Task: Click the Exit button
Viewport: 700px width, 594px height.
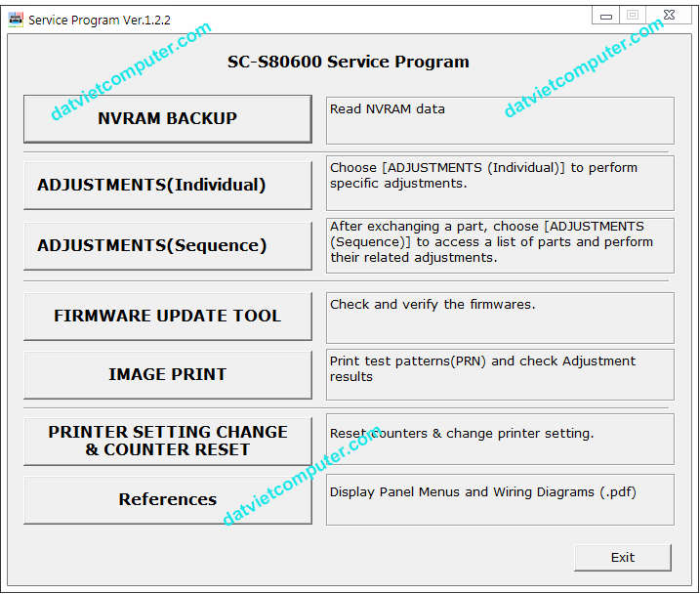Action: tap(622, 558)
